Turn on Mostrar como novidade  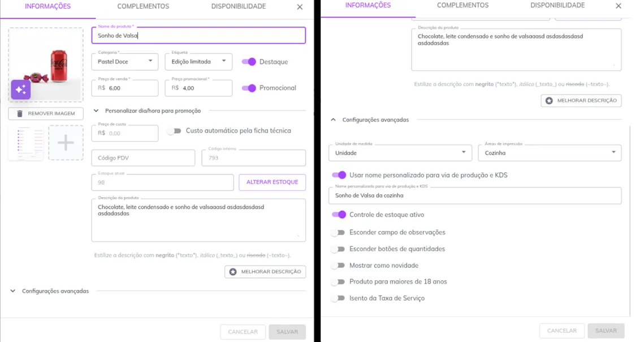[338, 266]
